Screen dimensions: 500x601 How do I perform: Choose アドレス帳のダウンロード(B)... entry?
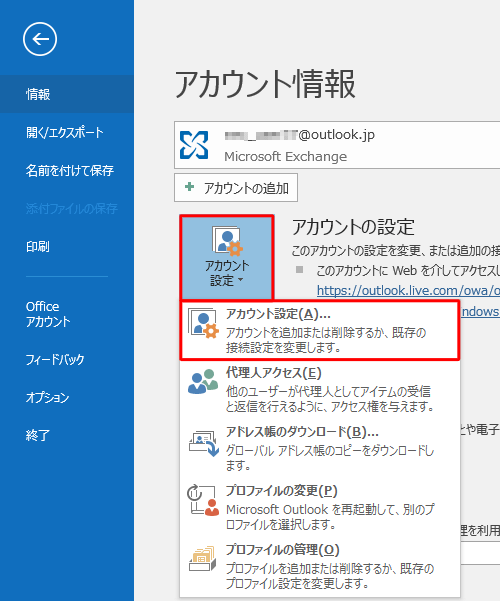(320, 448)
